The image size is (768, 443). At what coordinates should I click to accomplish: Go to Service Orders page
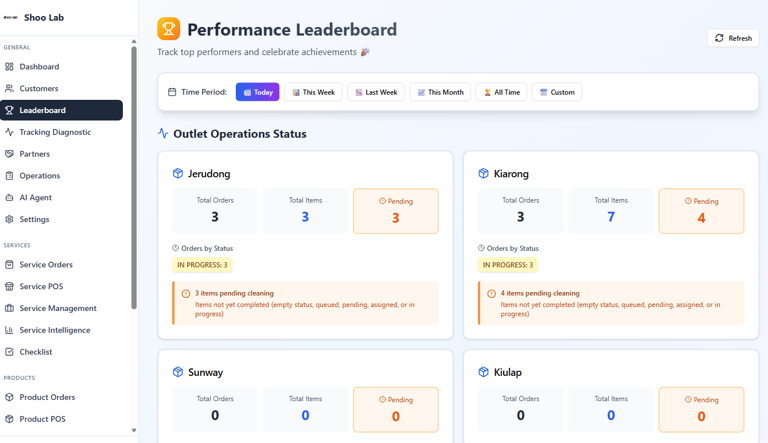(x=46, y=265)
